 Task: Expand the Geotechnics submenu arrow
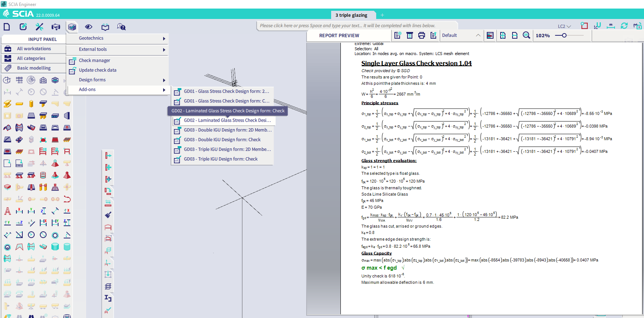164,39
